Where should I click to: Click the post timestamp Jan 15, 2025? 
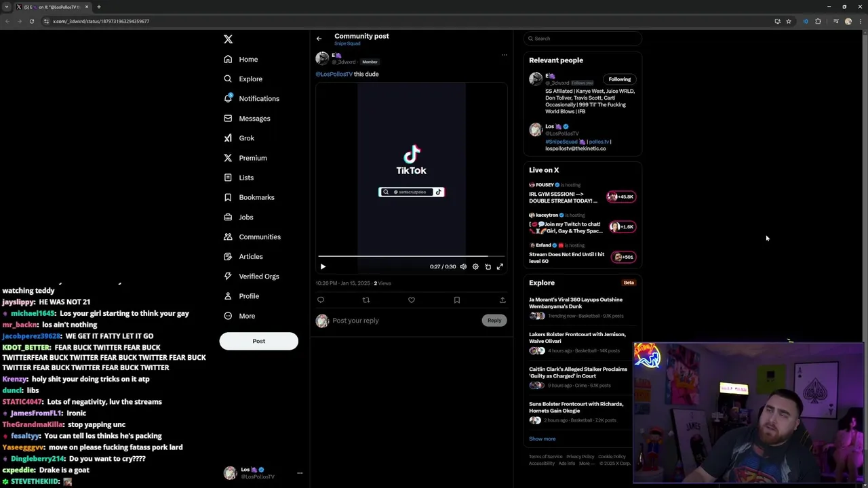(342, 283)
